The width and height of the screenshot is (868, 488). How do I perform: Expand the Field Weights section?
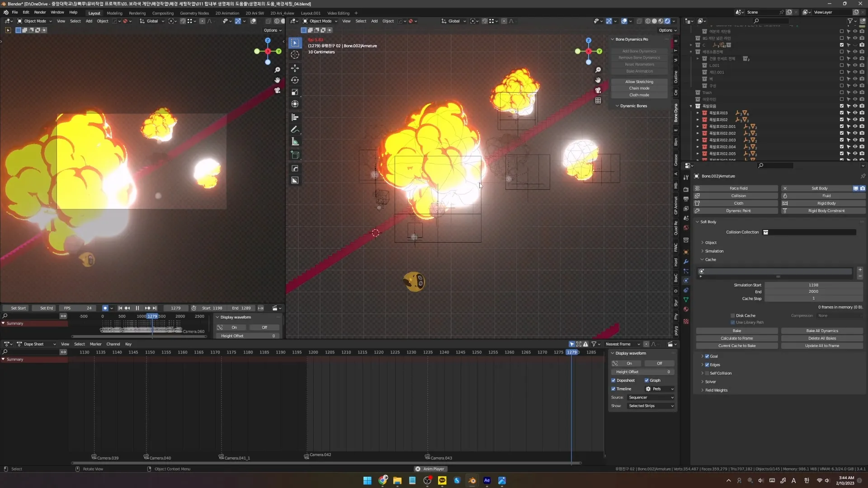[716, 390]
